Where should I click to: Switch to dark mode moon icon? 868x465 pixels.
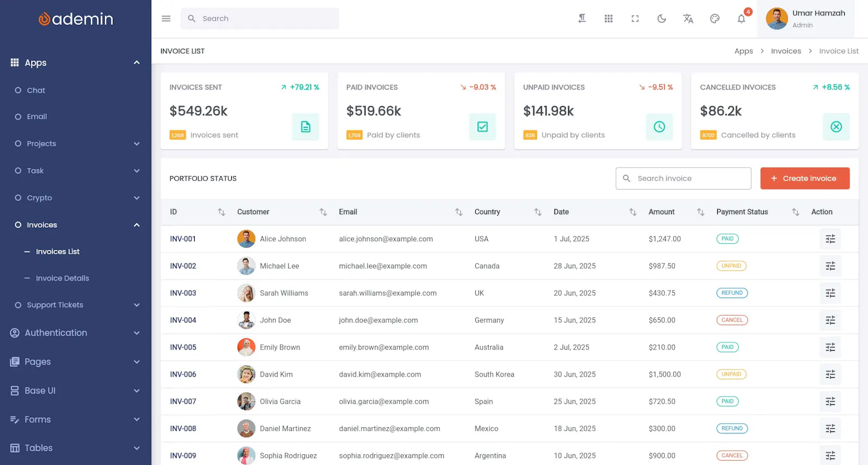(x=661, y=18)
